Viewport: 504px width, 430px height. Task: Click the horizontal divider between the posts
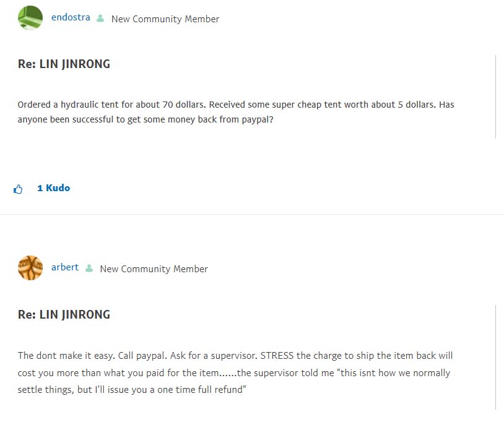click(x=252, y=214)
